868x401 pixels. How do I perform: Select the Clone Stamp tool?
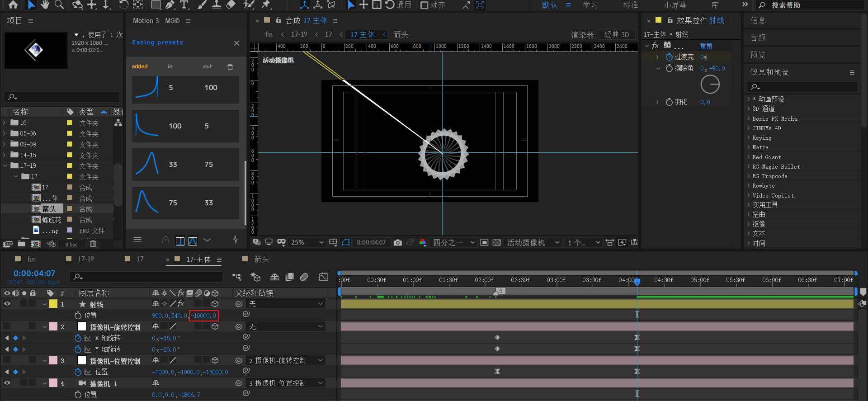point(217,5)
